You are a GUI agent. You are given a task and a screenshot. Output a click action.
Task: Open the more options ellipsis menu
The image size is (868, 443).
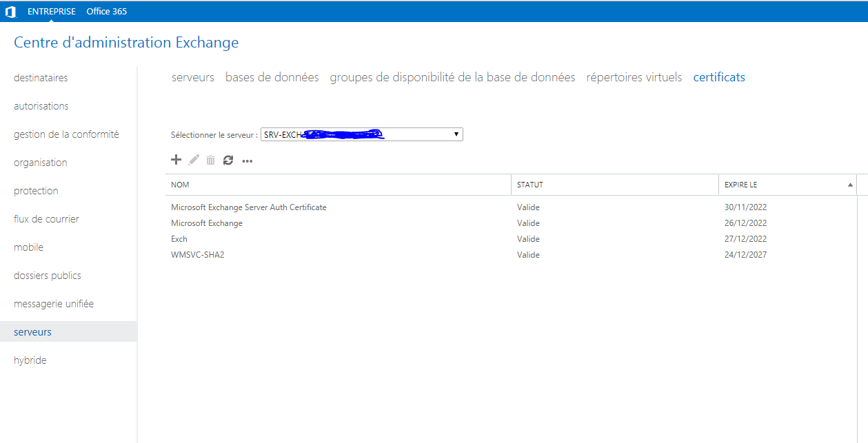(x=248, y=161)
